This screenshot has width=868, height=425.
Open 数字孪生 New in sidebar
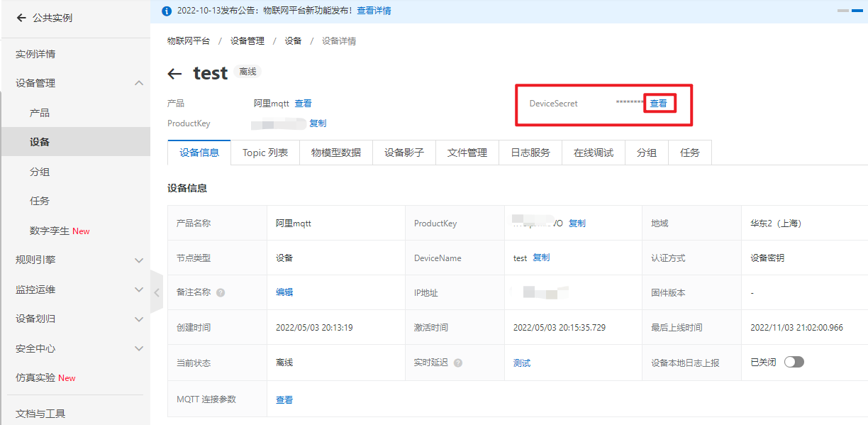tap(60, 231)
